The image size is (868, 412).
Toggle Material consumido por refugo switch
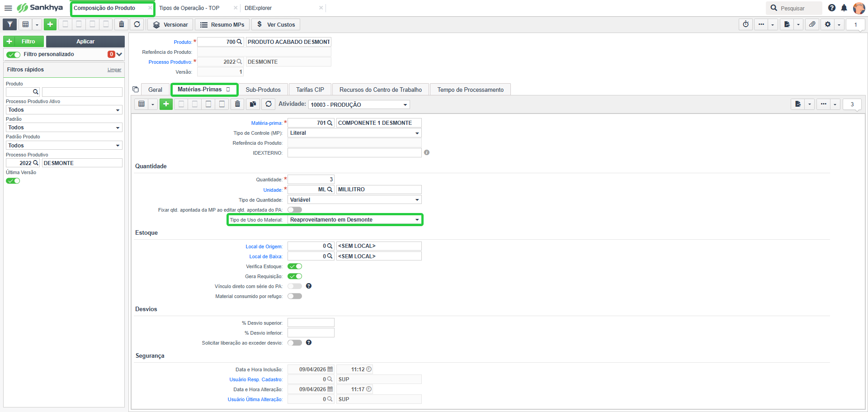(295, 296)
